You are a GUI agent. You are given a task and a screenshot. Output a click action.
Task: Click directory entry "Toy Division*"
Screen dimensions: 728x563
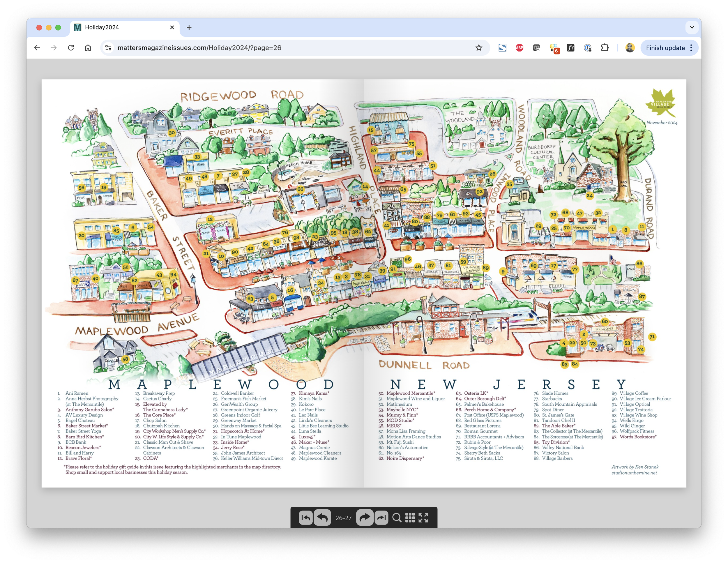pyautogui.click(x=556, y=442)
